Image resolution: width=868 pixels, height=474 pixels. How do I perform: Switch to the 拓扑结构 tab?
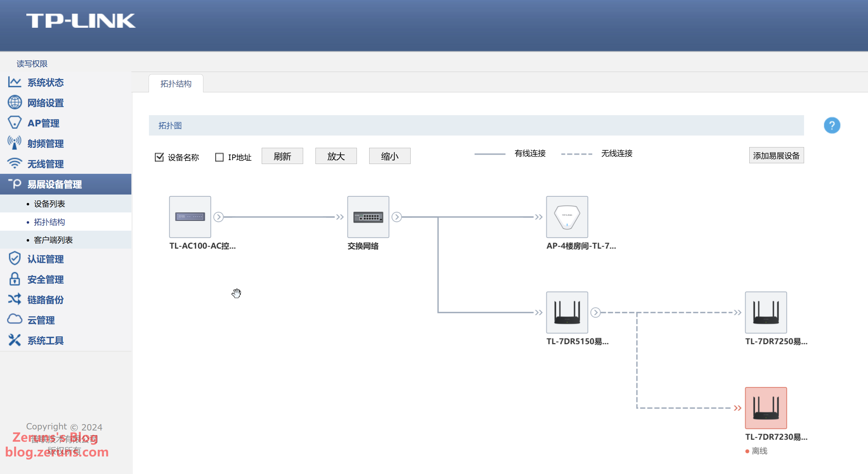pyautogui.click(x=176, y=84)
